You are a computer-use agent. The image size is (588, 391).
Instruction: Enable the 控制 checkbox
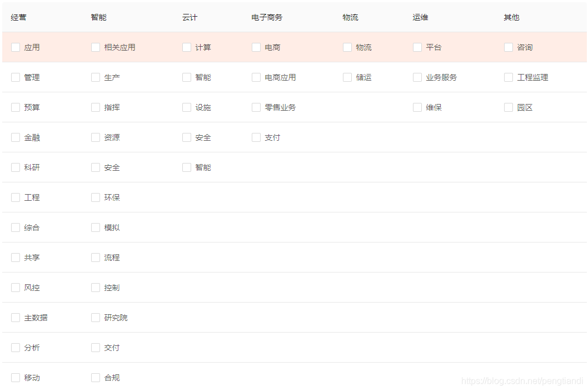coord(96,288)
